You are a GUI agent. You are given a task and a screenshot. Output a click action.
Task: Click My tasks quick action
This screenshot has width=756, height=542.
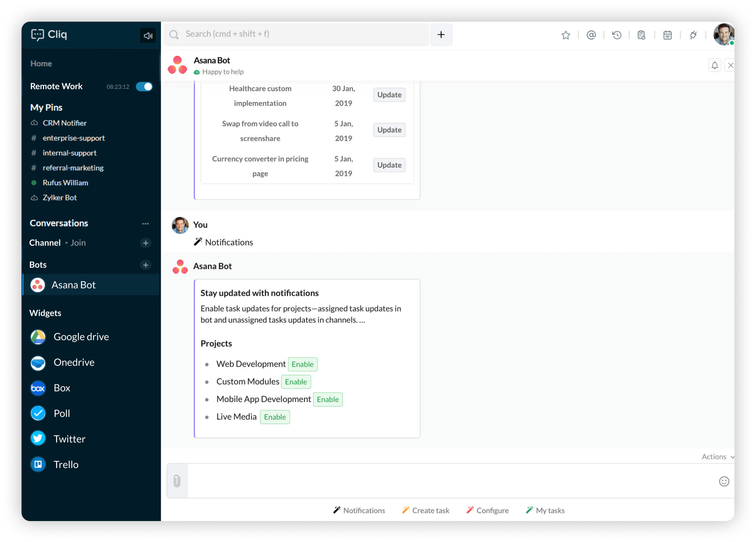click(x=545, y=510)
